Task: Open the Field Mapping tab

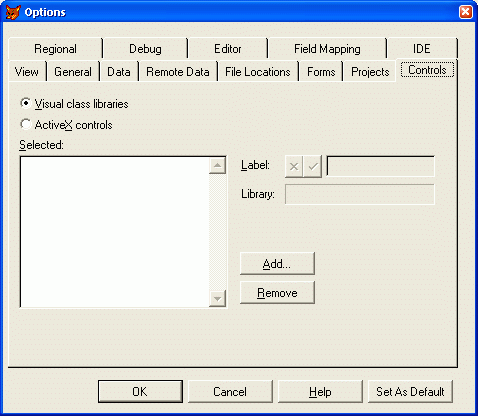Action: pos(327,49)
